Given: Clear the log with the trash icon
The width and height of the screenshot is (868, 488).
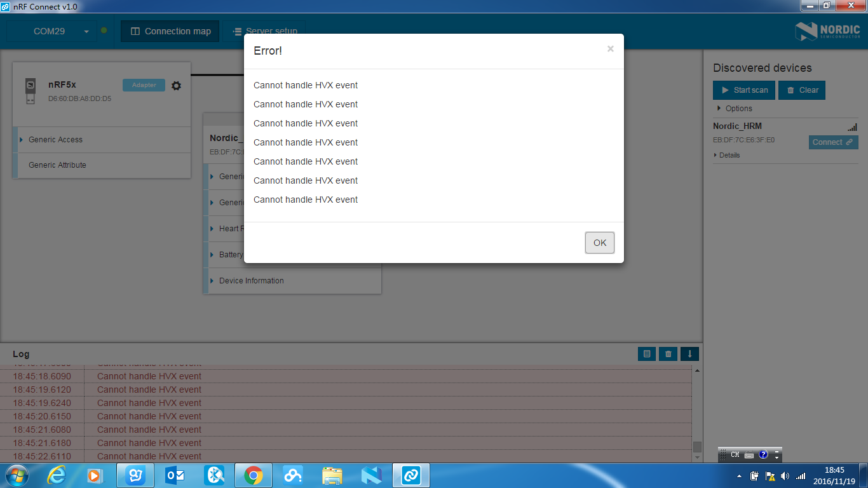Looking at the screenshot, I should click(x=668, y=354).
